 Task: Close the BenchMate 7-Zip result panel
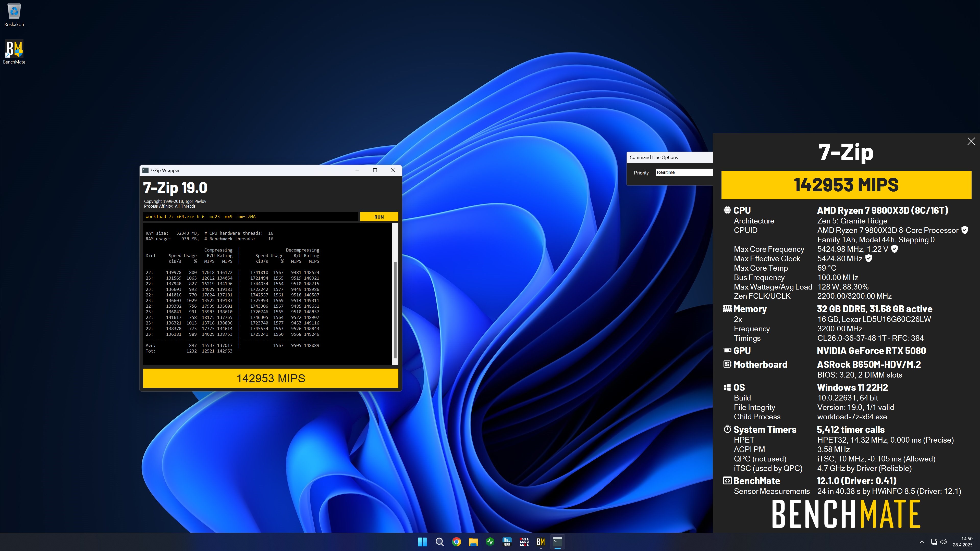[x=971, y=141]
